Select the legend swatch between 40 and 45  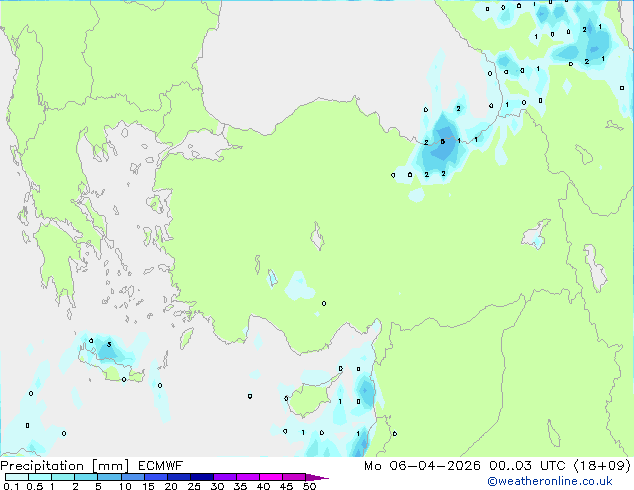271,477
